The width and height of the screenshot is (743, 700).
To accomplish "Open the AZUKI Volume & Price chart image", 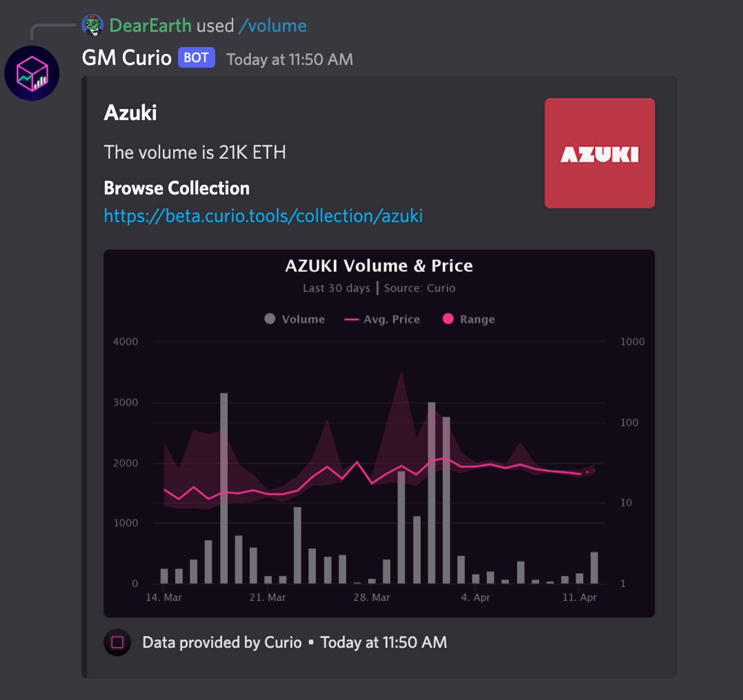I will click(379, 433).
